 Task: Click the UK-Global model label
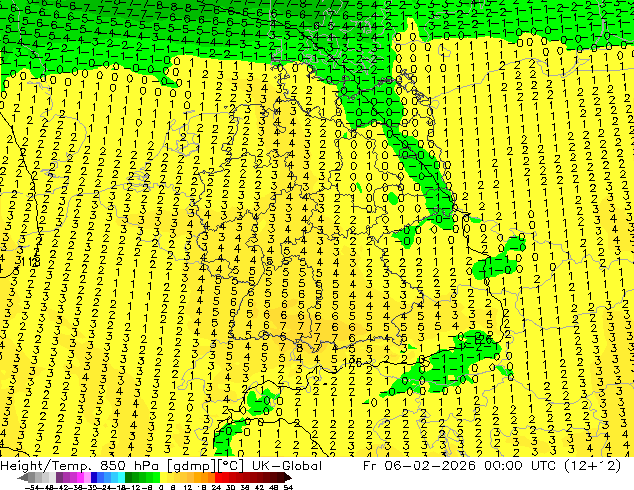tap(287, 465)
